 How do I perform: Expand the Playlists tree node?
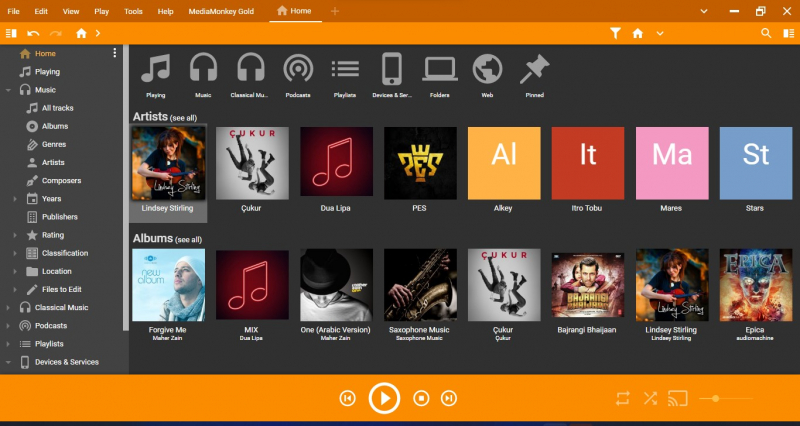[x=9, y=344]
